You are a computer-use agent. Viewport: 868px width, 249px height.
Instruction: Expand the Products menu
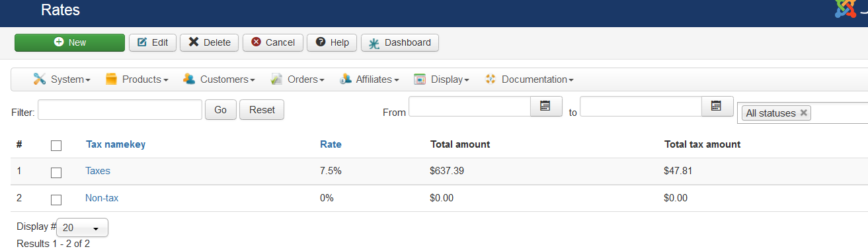coord(137,79)
